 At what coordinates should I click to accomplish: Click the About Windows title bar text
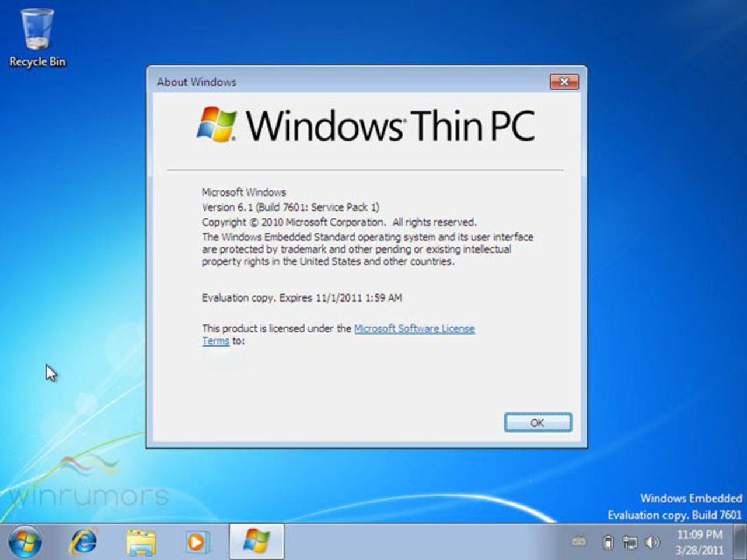tap(197, 82)
